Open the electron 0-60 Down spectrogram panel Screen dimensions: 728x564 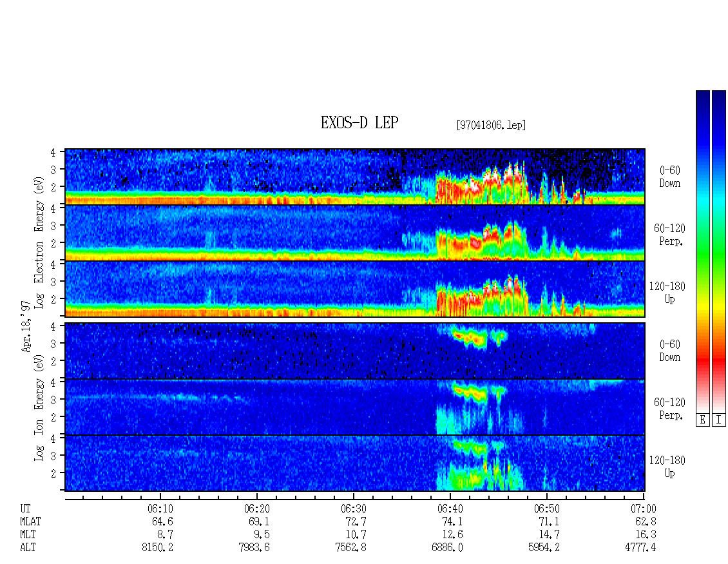point(355,177)
